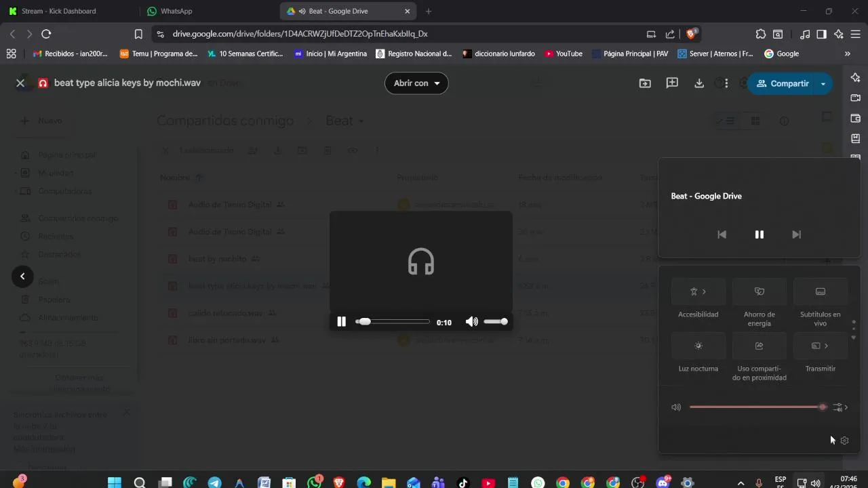
Task: Open the 'Abrir con' dropdown
Action: 416,83
